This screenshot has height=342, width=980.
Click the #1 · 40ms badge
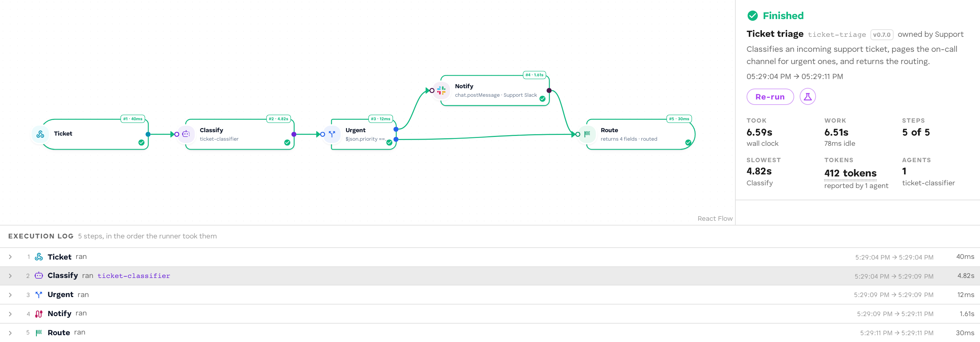click(133, 119)
